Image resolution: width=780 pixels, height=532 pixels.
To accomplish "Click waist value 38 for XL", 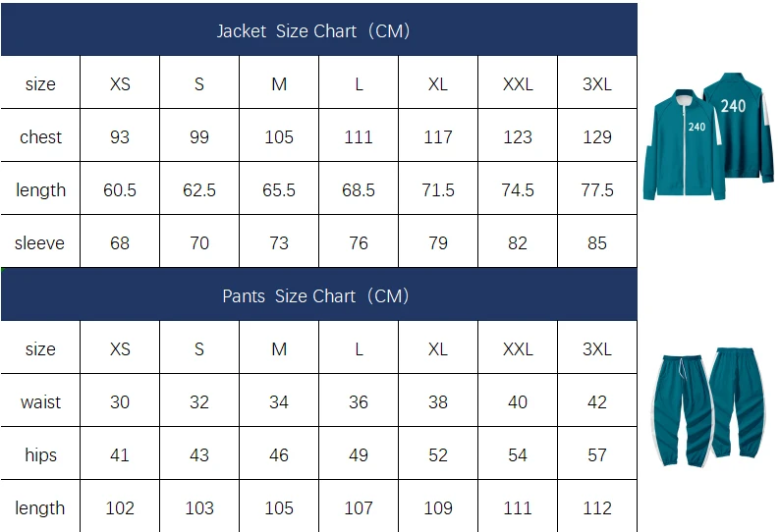I will point(438,401).
